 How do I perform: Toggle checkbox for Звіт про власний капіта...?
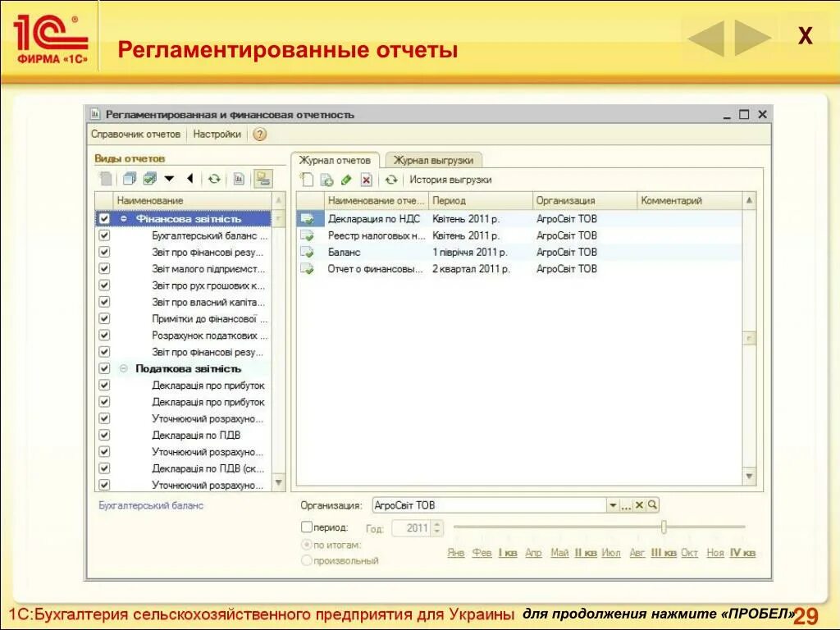(104, 302)
